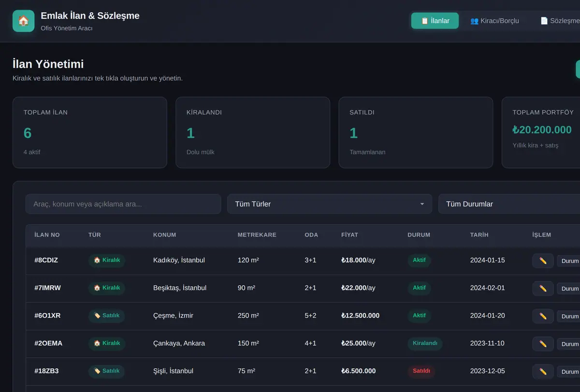Select the "Kadıköy, İstanbul" location cell
The image size is (580, 392).
point(179,261)
